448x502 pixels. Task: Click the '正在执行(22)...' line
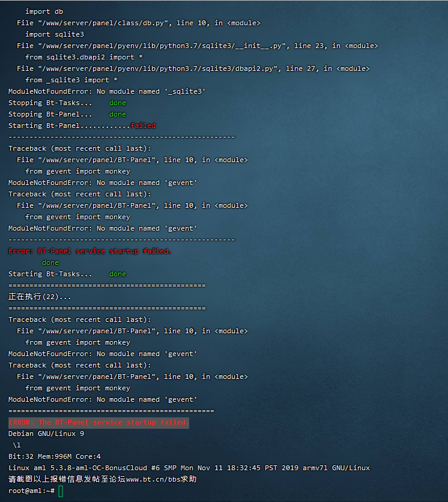tap(40, 297)
